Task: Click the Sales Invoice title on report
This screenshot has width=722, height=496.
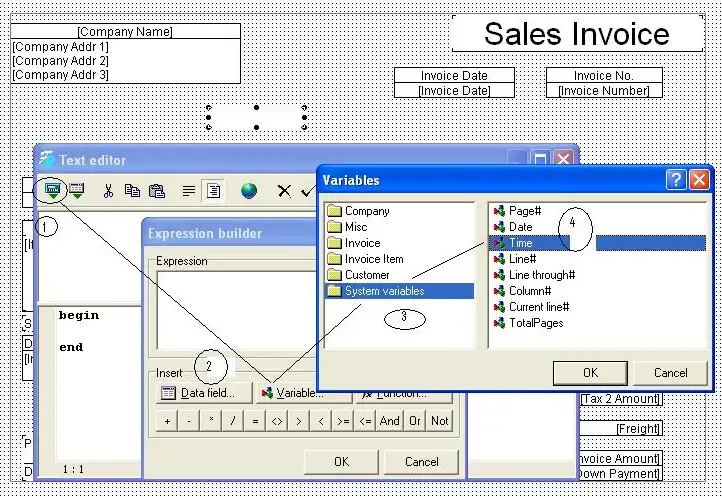Action: click(x=576, y=34)
